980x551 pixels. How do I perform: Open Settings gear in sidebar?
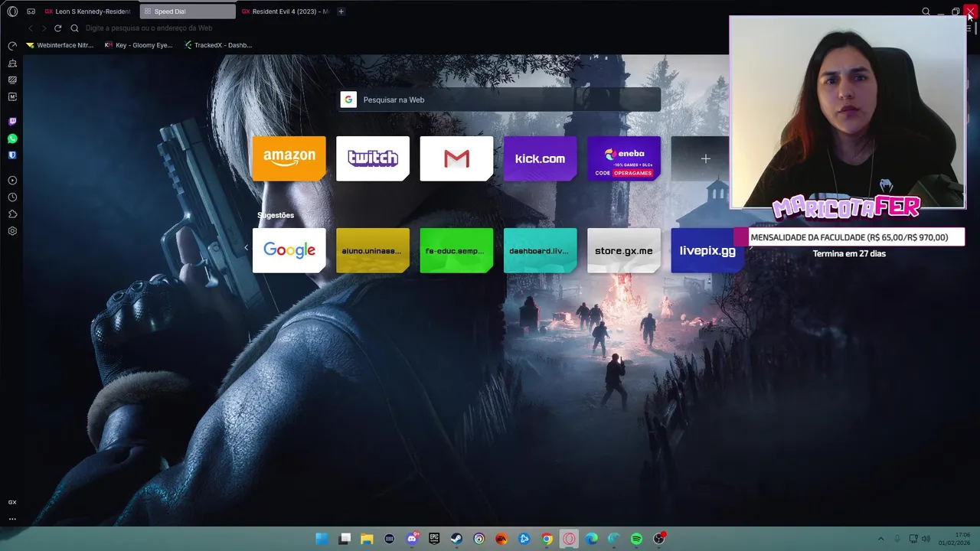click(x=12, y=231)
